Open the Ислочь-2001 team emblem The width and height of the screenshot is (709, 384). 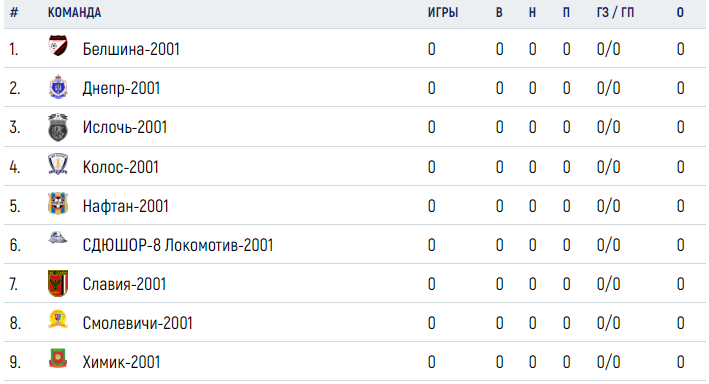(x=58, y=127)
